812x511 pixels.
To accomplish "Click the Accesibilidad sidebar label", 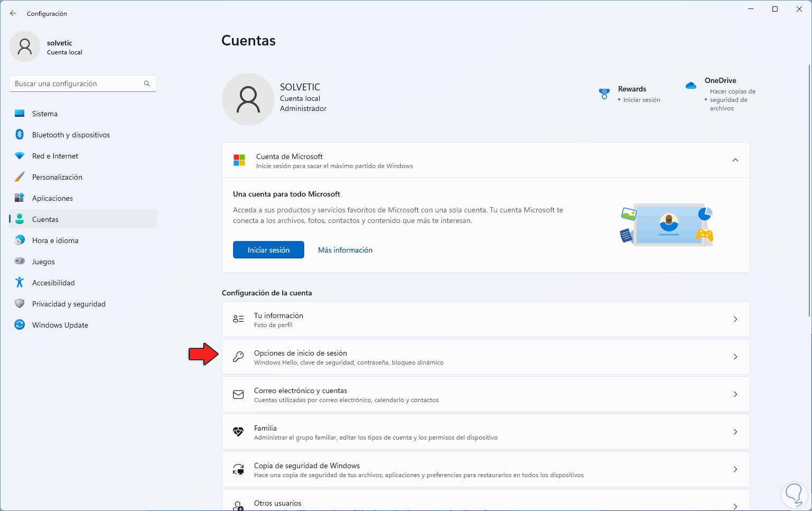I will click(x=53, y=283).
